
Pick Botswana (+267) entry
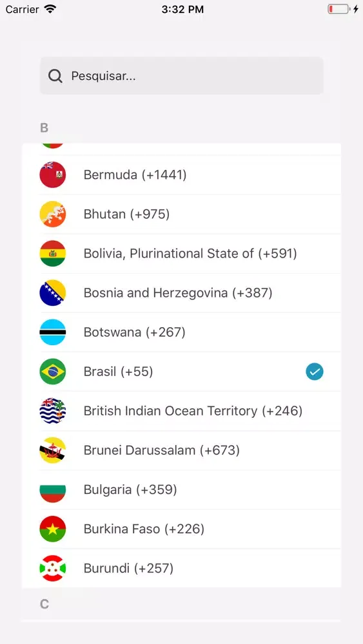[x=181, y=332]
